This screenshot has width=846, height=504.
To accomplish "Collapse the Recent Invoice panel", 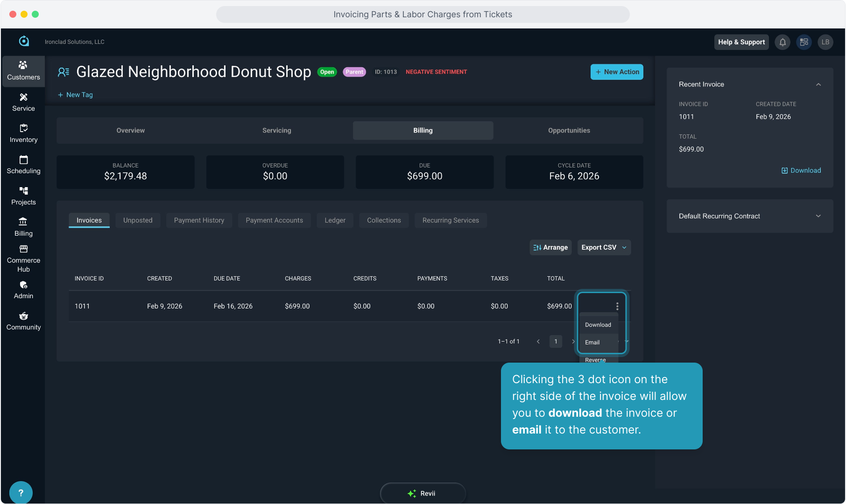I will click(818, 84).
